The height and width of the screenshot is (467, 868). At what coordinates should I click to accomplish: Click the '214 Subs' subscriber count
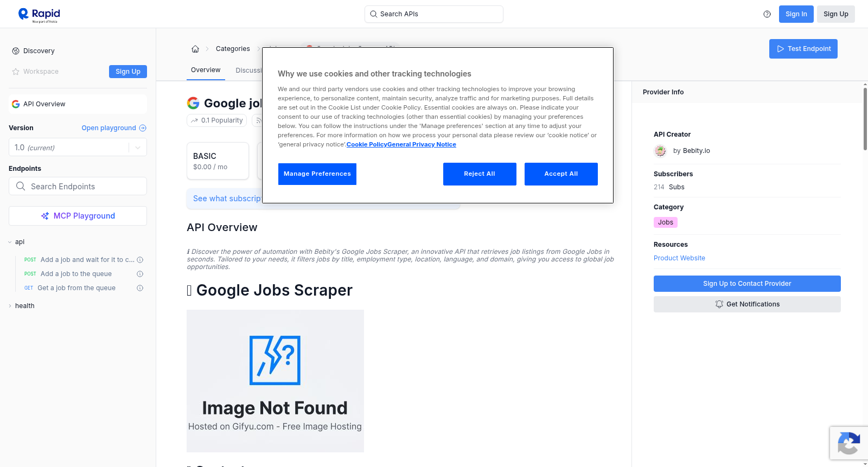[x=669, y=187]
